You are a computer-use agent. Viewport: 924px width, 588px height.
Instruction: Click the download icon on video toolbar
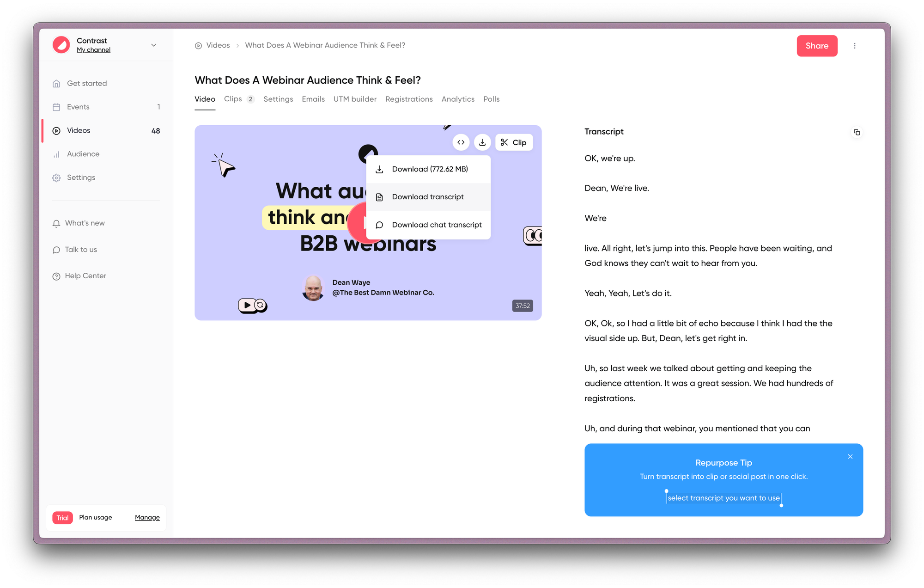(483, 142)
